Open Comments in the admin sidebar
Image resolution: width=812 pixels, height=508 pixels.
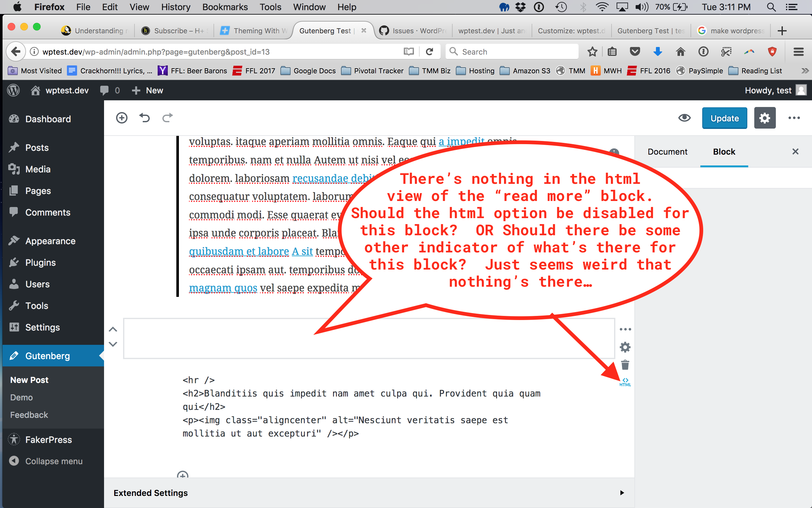click(x=48, y=212)
